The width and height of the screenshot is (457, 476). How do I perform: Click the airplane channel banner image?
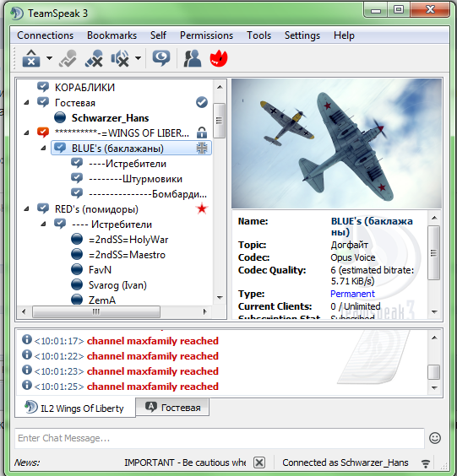336,143
